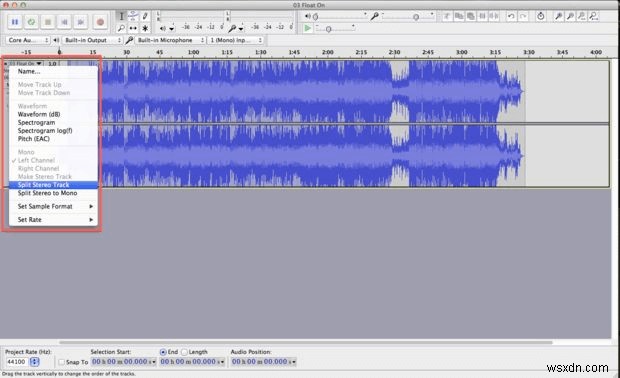Click the green Play transport button

(31, 22)
